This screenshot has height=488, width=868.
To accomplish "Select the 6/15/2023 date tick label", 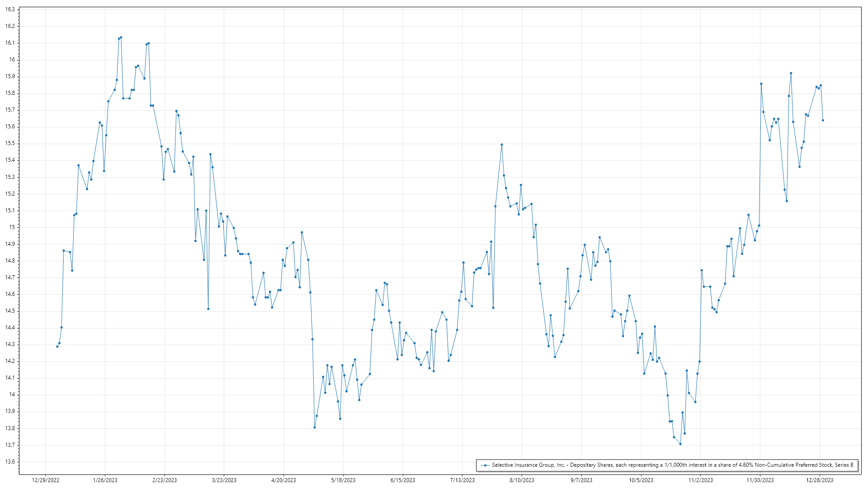I will (403, 480).
